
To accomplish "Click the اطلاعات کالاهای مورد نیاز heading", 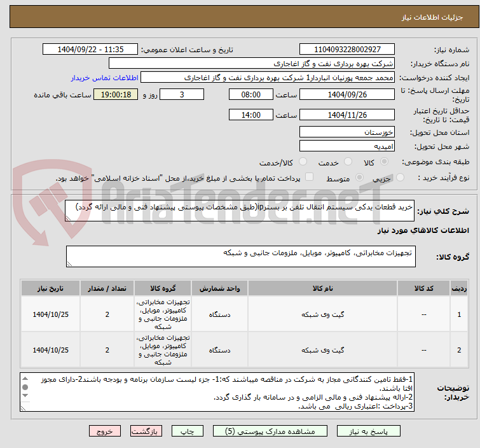I will (423, 230).
